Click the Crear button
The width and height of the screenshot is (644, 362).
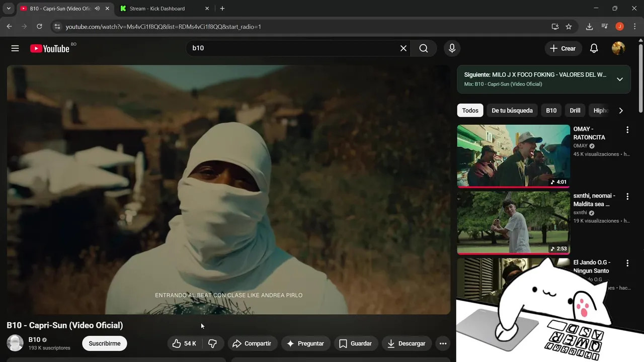tap(563, 48)
